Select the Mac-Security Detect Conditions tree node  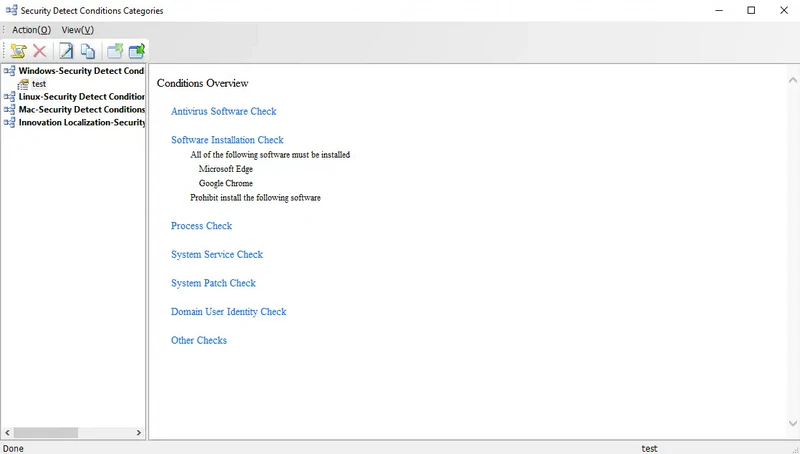tap(82, 109)
